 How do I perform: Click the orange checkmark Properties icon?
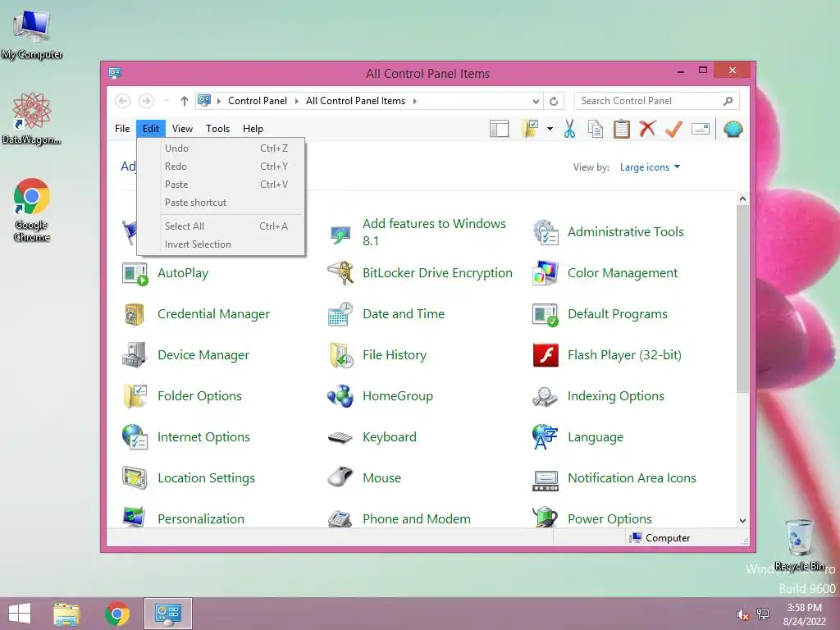pos(673,129)
